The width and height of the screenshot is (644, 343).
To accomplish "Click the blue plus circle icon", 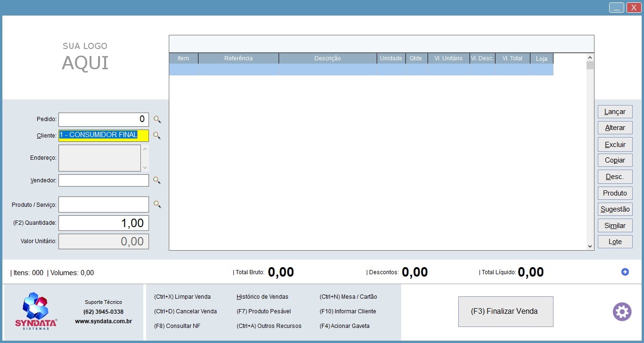I will pos(625,272).
